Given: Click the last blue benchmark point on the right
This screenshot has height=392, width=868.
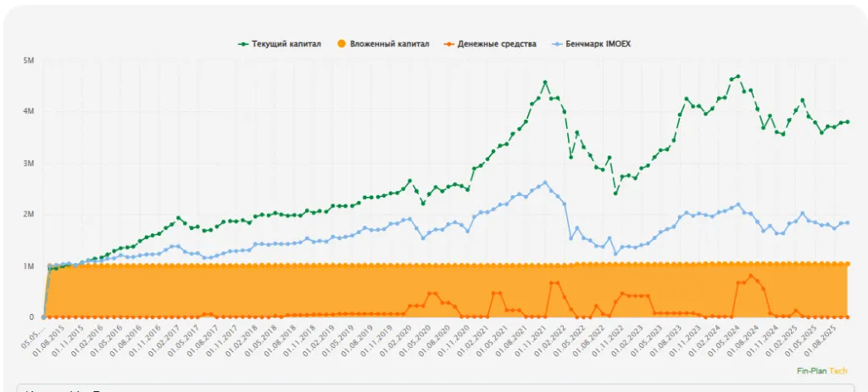Looking at the screenshot, I should click(847, 222).
